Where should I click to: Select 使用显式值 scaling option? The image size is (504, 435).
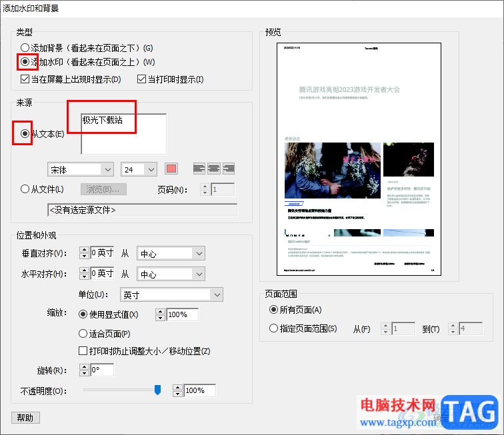click(83, 314)
